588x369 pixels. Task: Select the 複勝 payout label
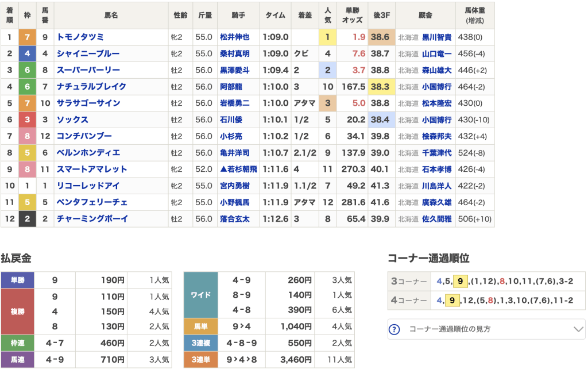(x=18, y=312)
